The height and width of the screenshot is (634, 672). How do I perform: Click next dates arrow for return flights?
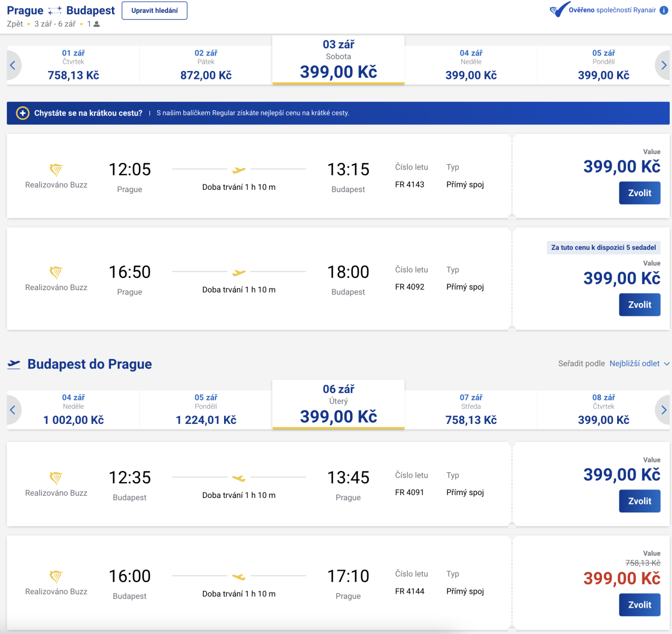pyautogui.click(x=664, y=410)
